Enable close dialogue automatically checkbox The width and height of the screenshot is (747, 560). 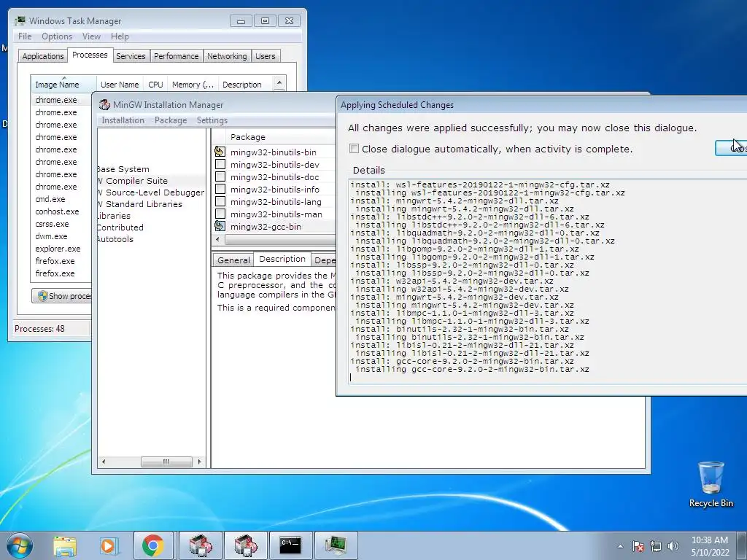click(354, 149)
